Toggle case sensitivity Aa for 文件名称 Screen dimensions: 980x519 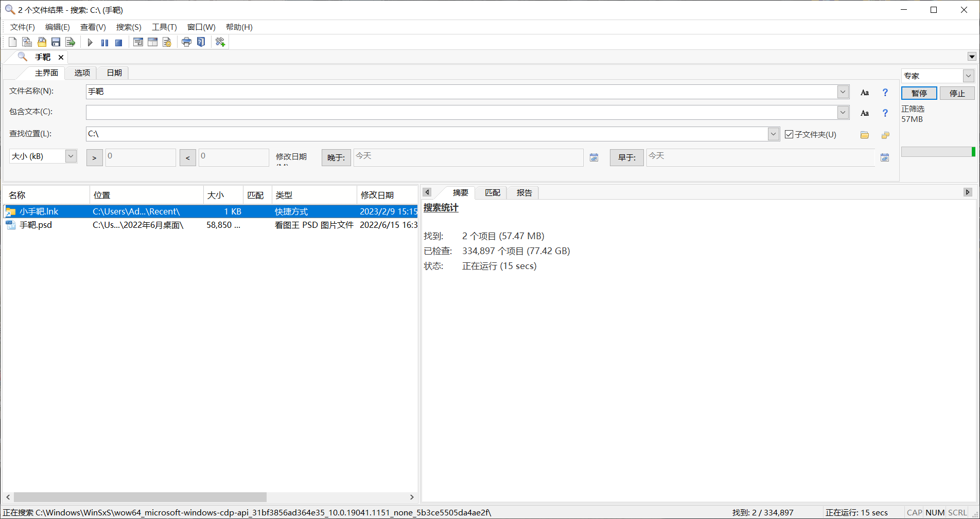[x=865, y=93]
